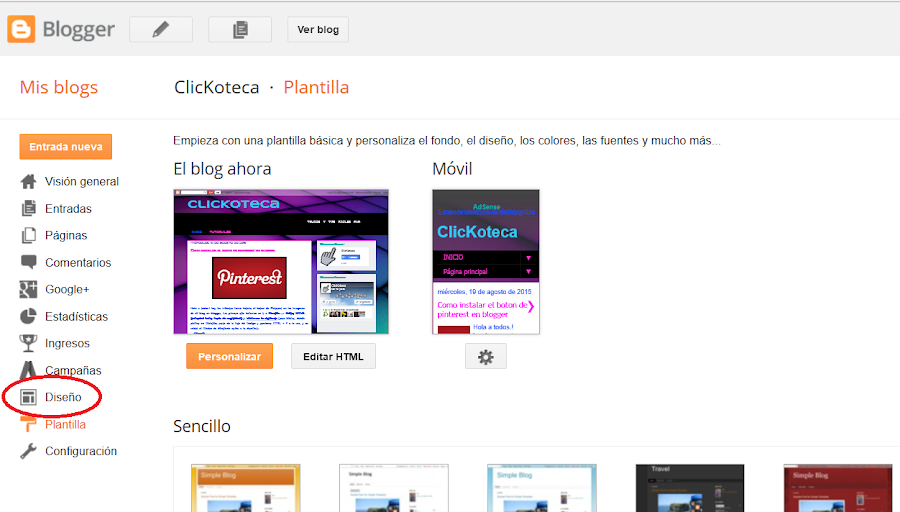Click the Configuración wrench icon
The image size is (900, 512).
coord(28,451)
